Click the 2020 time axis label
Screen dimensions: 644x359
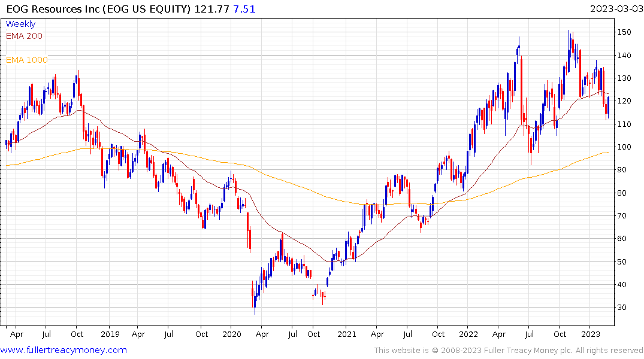(232, 334)
